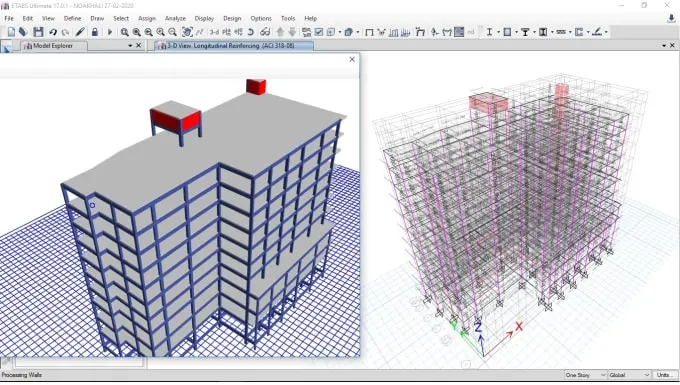Open the Assign menu

point(147,18)
